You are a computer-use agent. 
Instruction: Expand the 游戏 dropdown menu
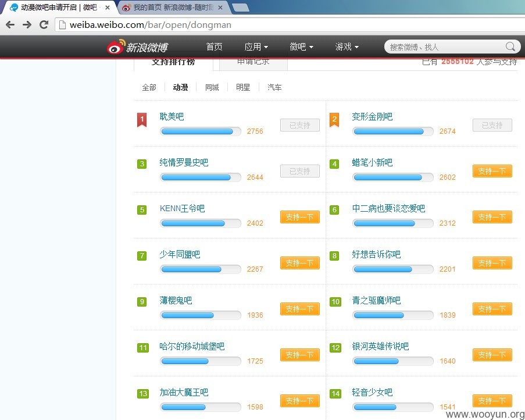[347, 47]
